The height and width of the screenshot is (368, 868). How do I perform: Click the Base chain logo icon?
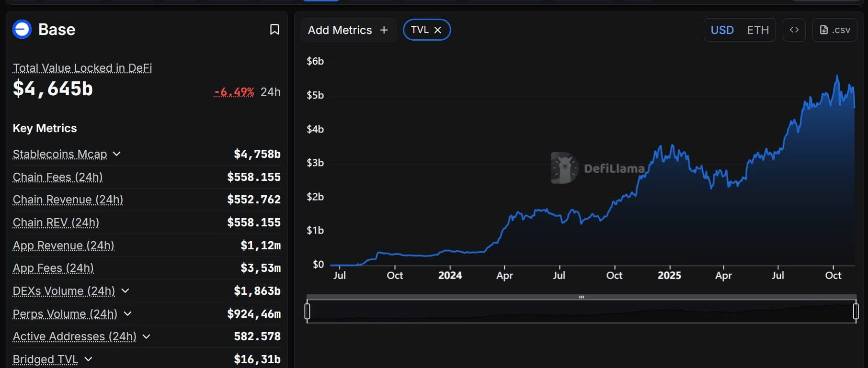coord(22,29)
